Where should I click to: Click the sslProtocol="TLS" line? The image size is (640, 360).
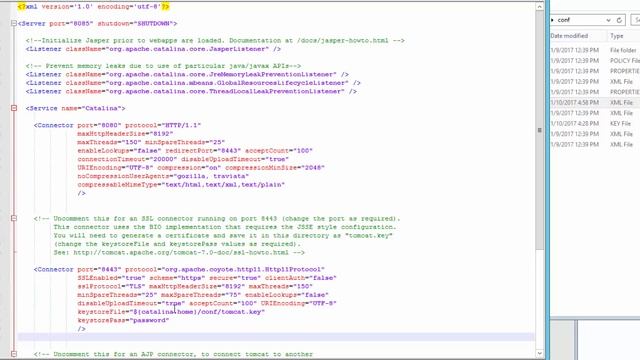tap(195, 287)
